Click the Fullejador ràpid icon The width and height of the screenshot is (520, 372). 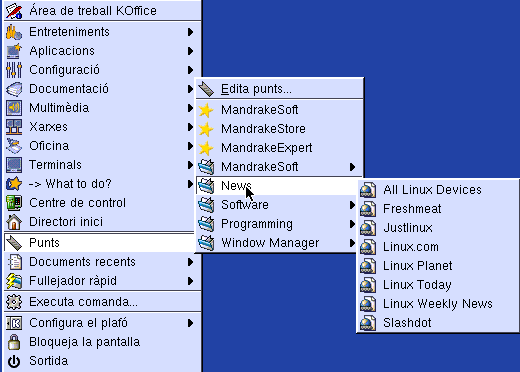pyautogui.click(x=14, y=281)
